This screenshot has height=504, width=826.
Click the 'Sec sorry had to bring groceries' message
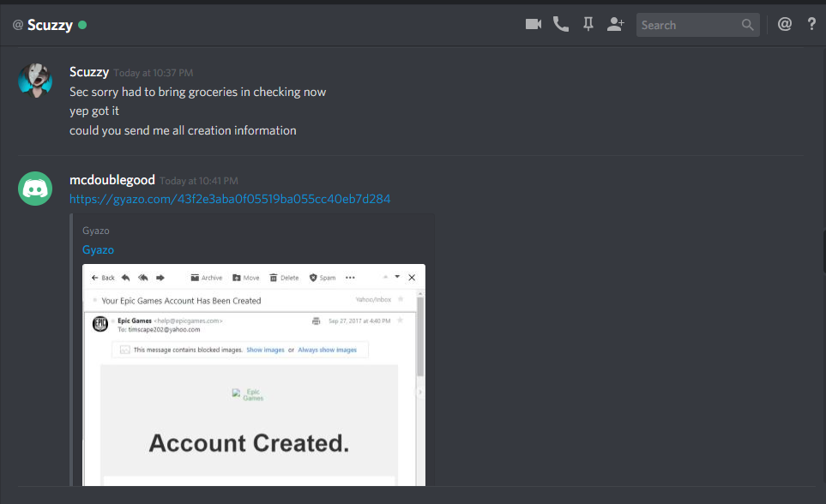click(197, 92)
